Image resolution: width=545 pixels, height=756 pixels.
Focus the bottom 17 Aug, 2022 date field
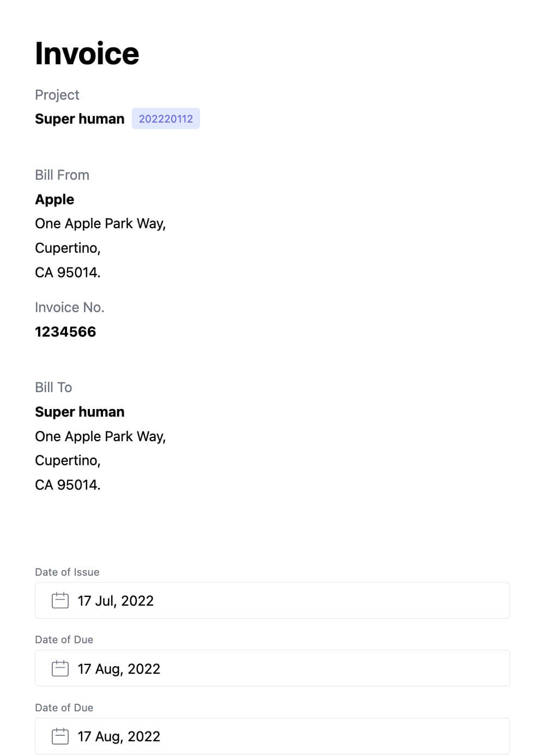pyautogui.click(x=272, y=736)
